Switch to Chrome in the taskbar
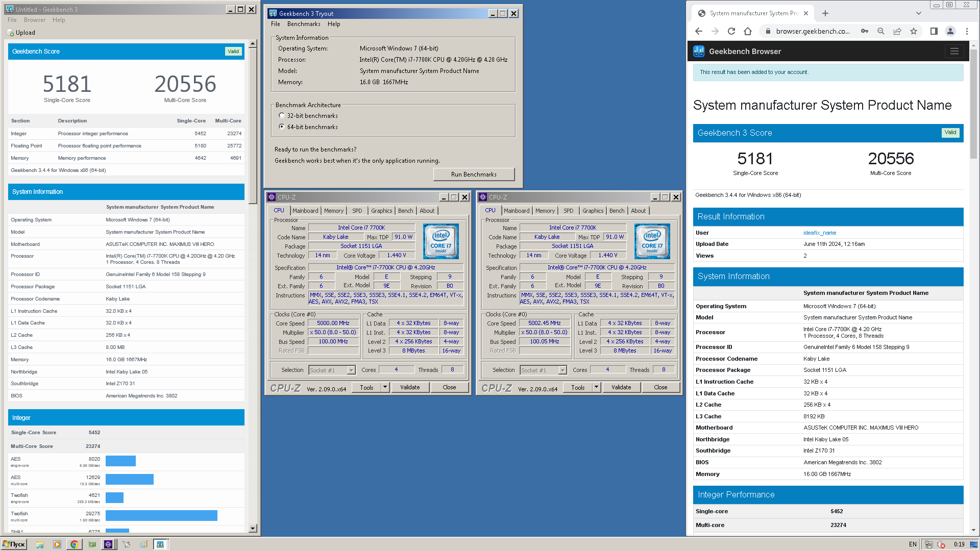This screenshot has height=551, width=980. 75,544
